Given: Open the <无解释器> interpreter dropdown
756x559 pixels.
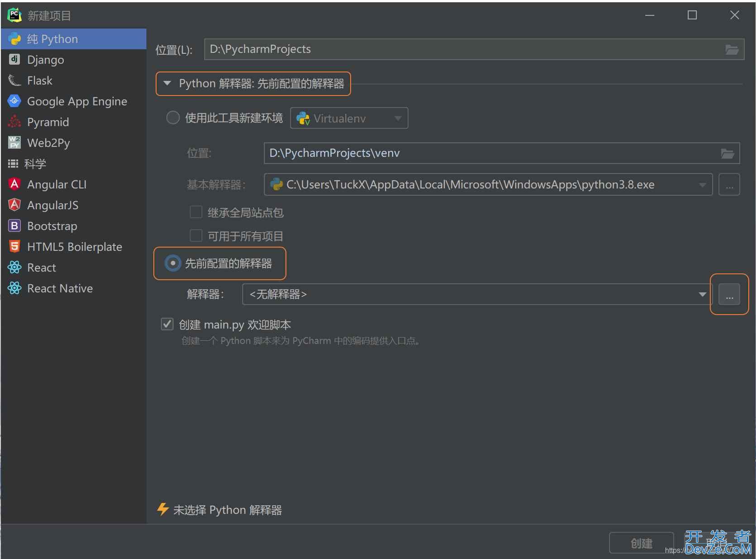Looking at the screenshot, I should pyautogui.click(x=477, y=295).
